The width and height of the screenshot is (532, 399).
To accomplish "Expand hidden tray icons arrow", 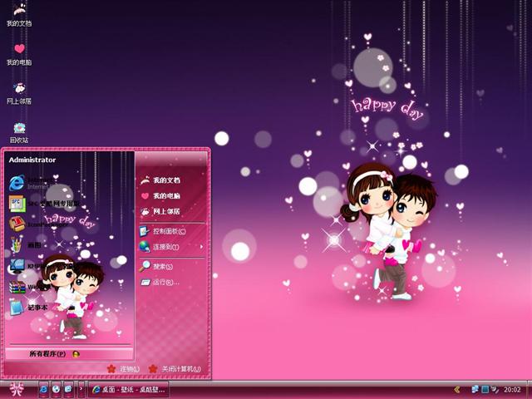I will (457, 390).
